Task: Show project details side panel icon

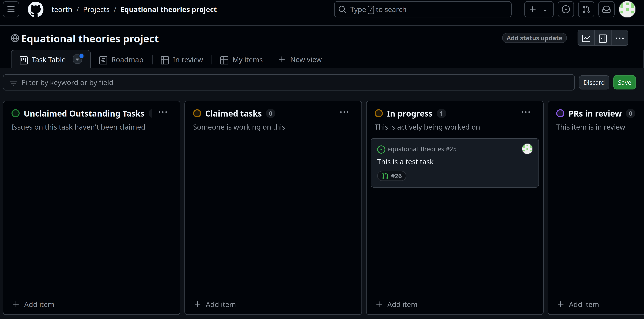Action: (x=603, y=38)
